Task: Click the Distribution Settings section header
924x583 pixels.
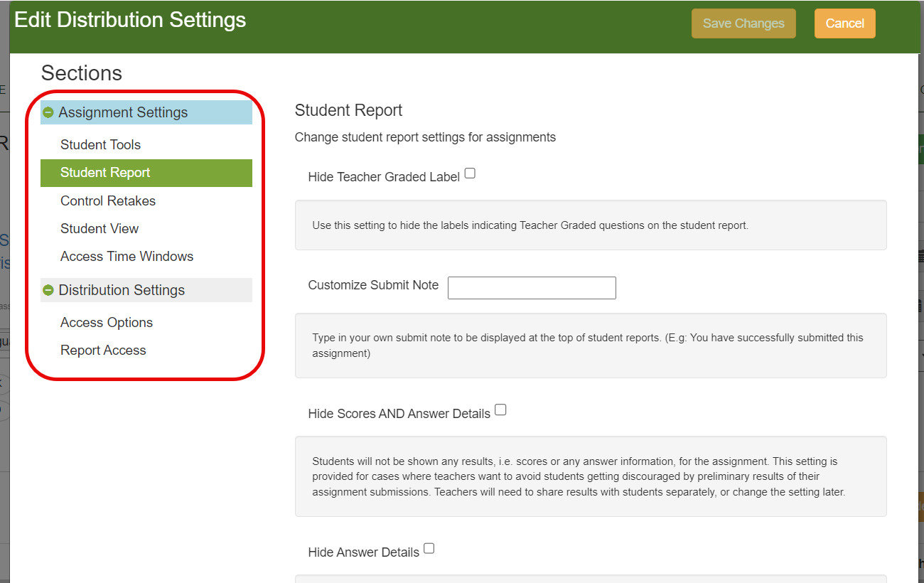Action: [122, 290]
